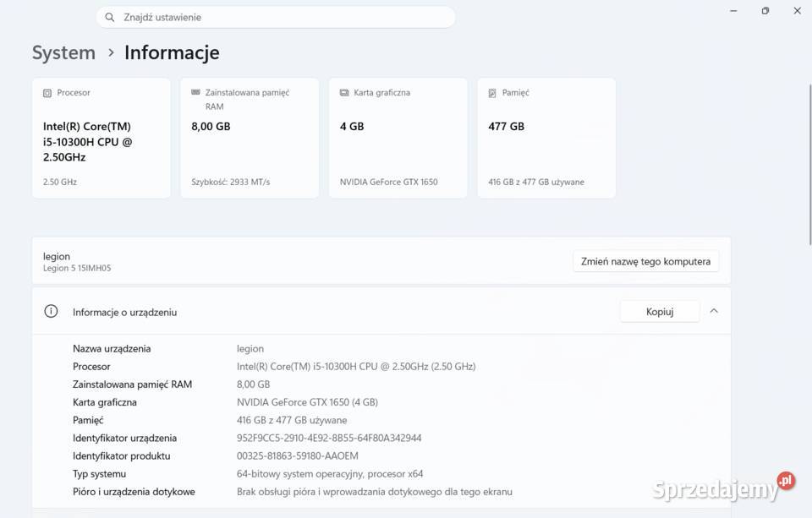Open the Karta graficzna card
Screen dimensions: 812x518
[x=398, y=138]
